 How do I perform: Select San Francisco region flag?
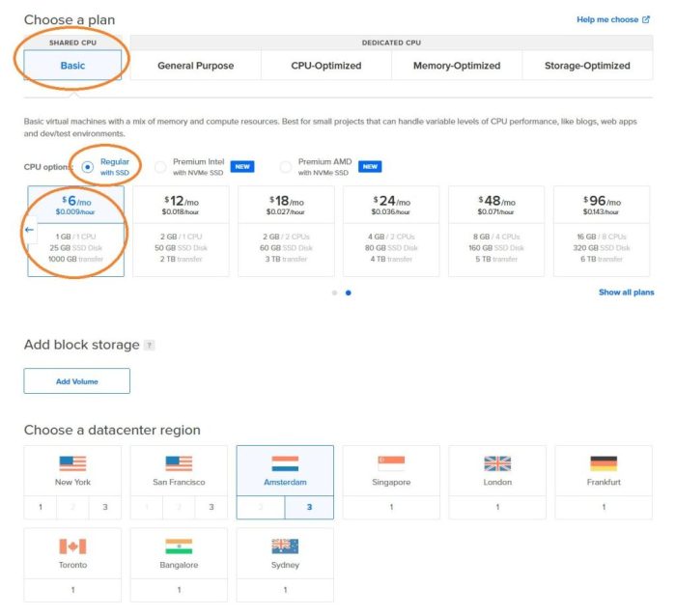coord(179,463)
